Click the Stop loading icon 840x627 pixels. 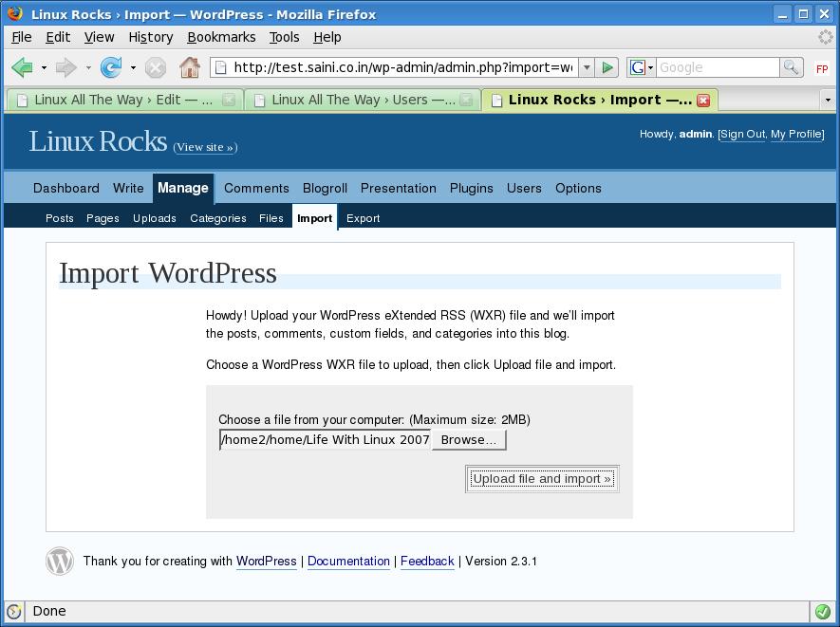[156, 68]
